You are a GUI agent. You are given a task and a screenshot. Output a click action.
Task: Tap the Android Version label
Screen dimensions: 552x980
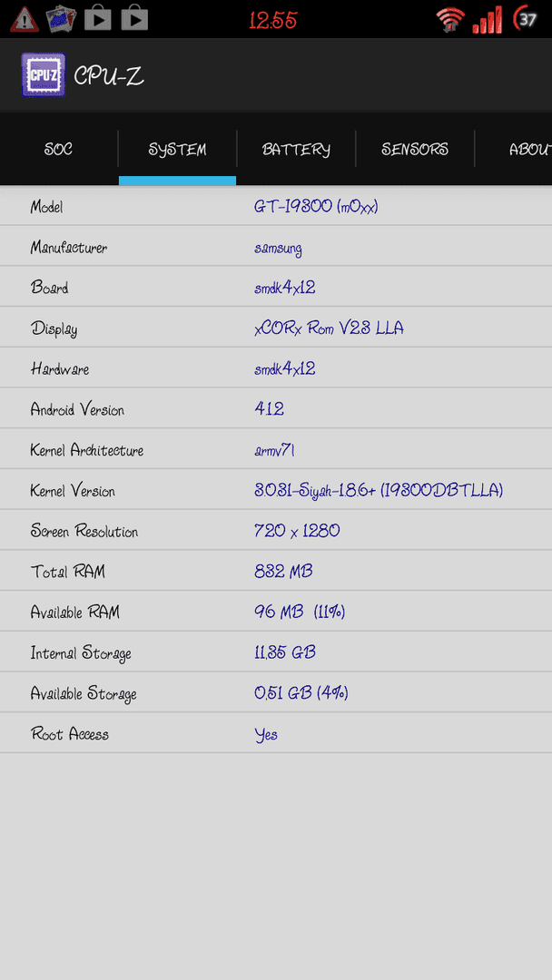[x=77, y=410]
